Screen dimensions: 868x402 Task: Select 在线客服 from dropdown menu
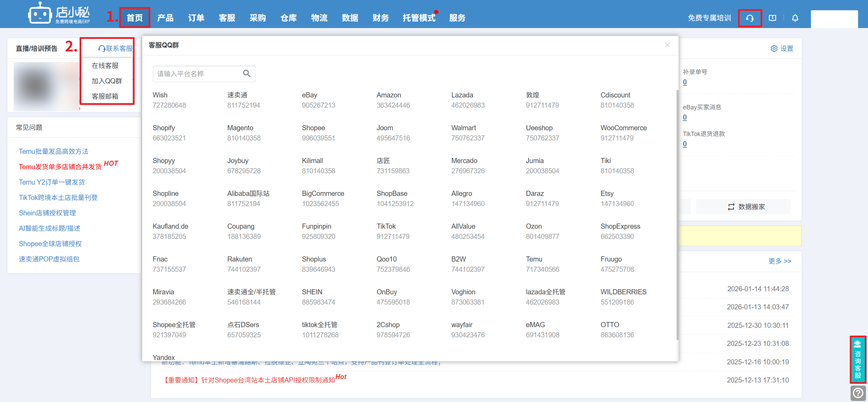click(x=105, y=66)
